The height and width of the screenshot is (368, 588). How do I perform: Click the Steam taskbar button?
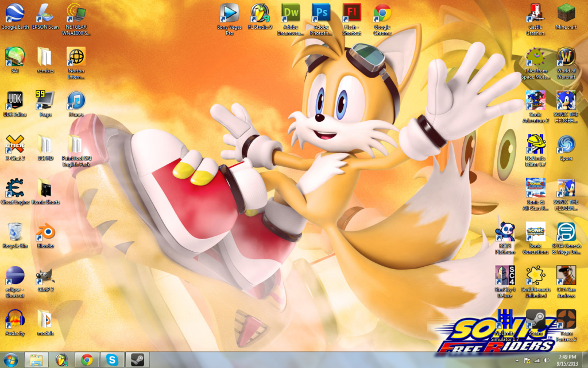pos(137,360)
